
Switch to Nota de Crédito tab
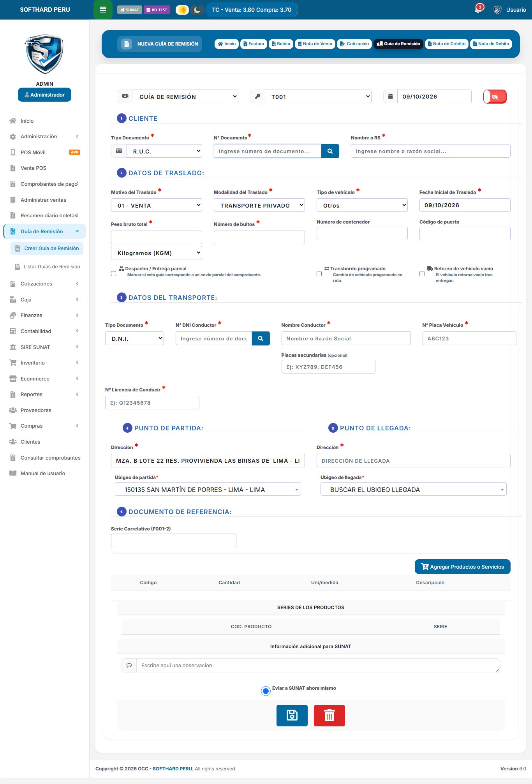447,44
